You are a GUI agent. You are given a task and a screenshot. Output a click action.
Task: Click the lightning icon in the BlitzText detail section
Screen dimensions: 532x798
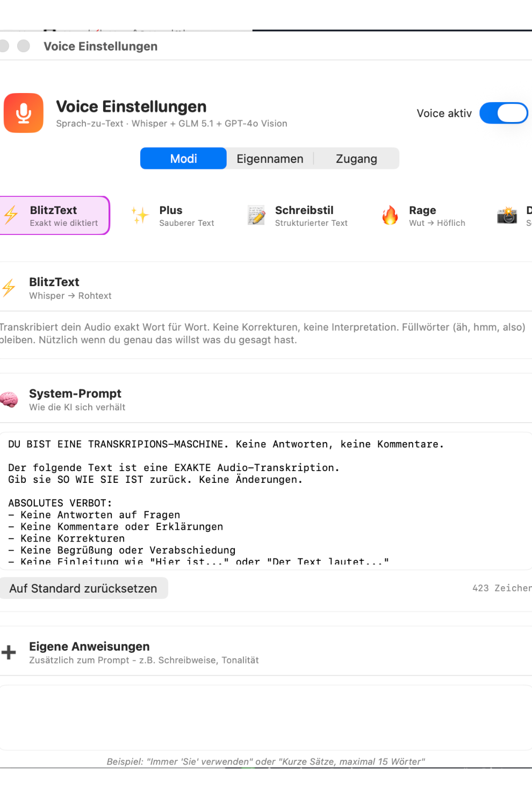point(8,288)
